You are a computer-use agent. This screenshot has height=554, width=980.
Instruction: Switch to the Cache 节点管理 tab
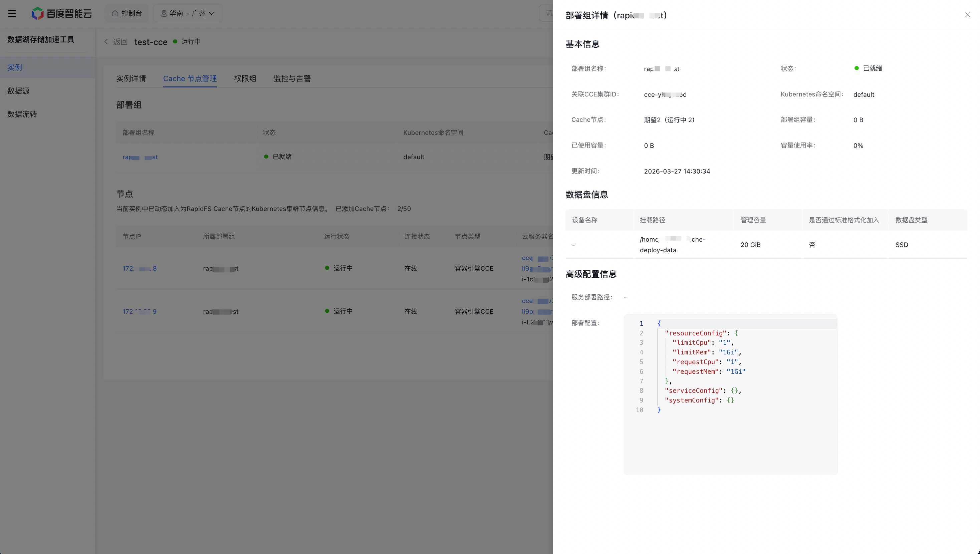point(190,78)
